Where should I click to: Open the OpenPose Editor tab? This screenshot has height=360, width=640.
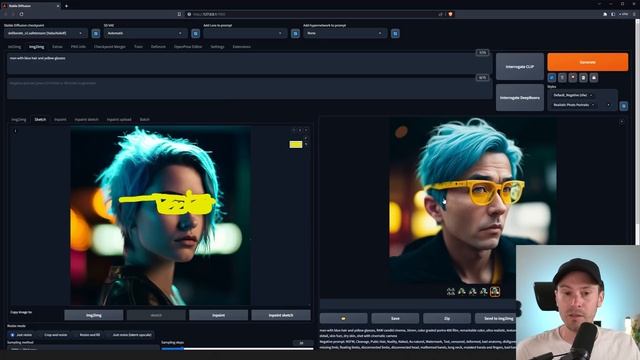[x=188, y=47]
